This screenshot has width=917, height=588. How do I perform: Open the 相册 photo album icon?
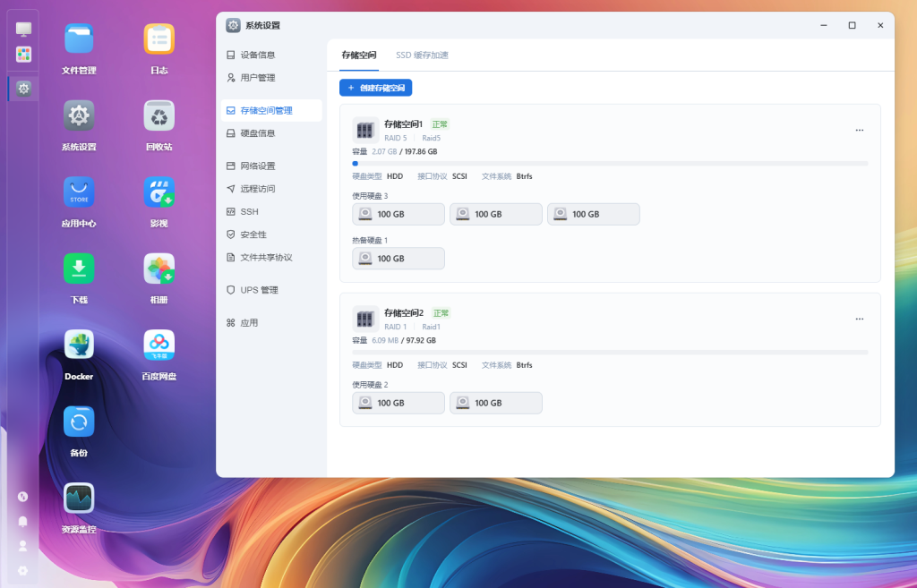(x=159, y=268)
